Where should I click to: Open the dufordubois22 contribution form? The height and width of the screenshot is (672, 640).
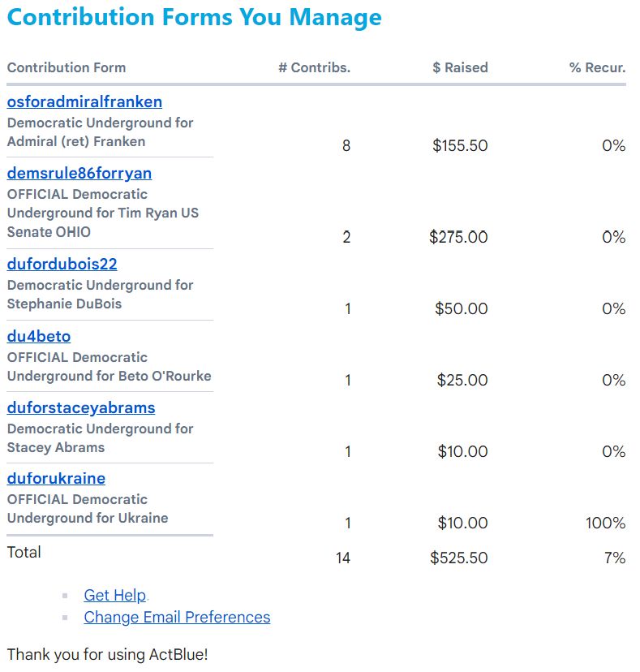point(62,264)
